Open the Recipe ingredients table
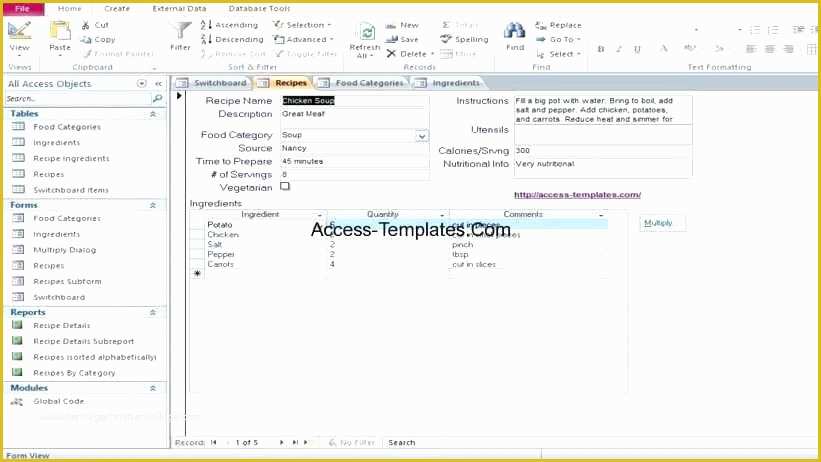Screen dimensions: 821x462 [x=71, y=158]
